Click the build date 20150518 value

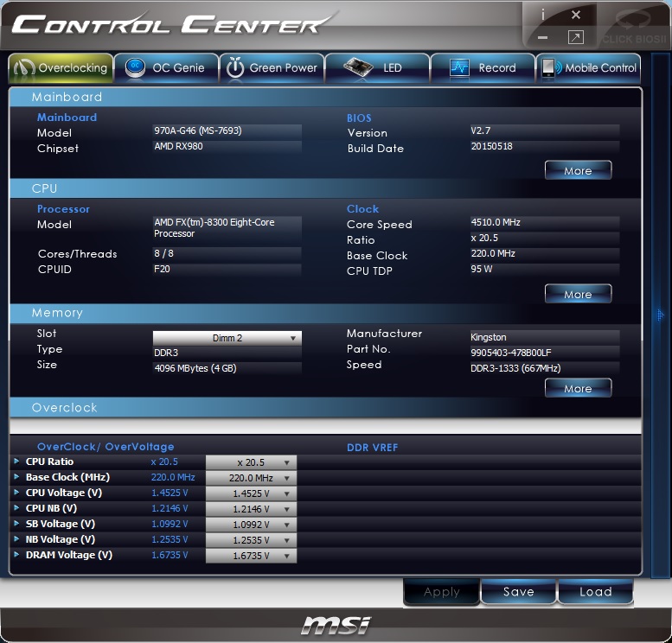(544, 146)
